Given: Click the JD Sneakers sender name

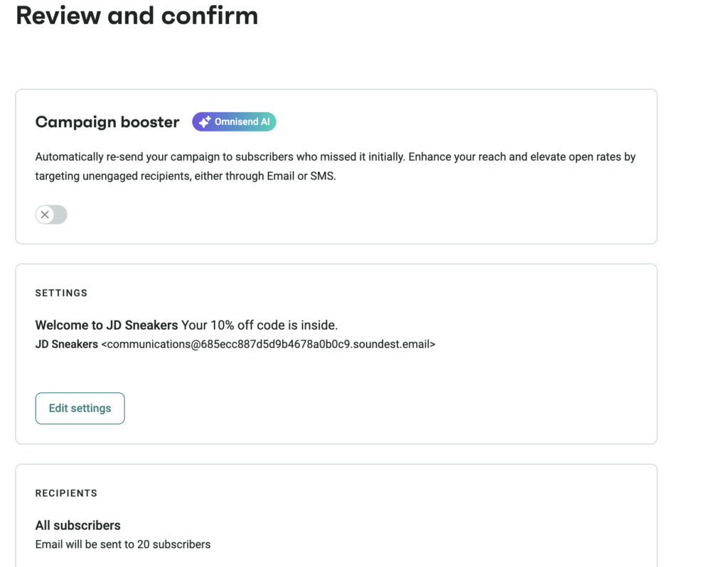Looking at the screenshot, I should [67, 345].
